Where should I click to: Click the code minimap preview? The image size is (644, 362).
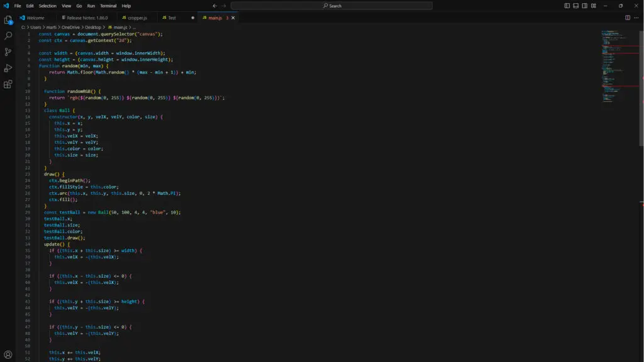[619, 65]
